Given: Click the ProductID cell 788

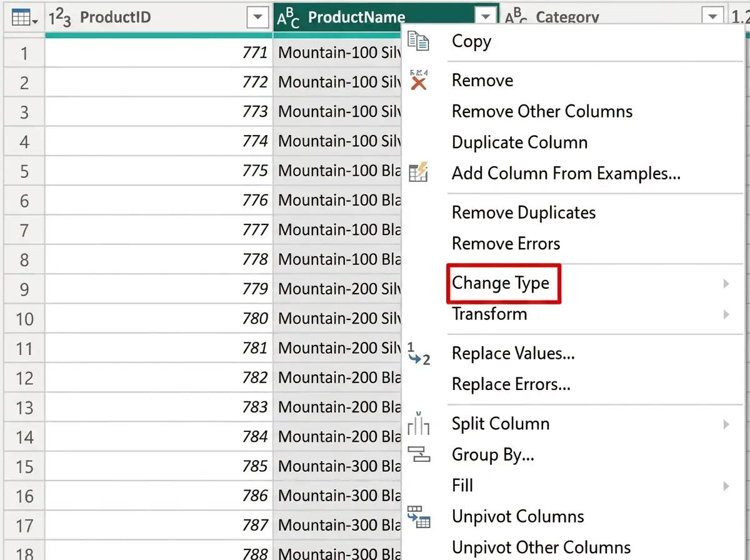Looking at the screenshot, I should [x=159, y=550].
